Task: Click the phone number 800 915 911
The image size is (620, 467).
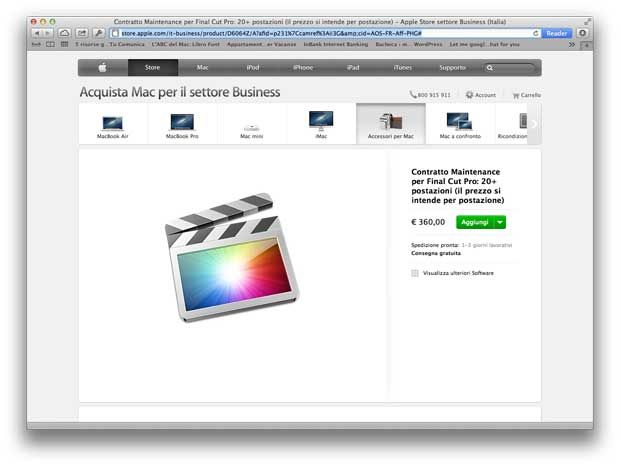Action: point(430,95)
